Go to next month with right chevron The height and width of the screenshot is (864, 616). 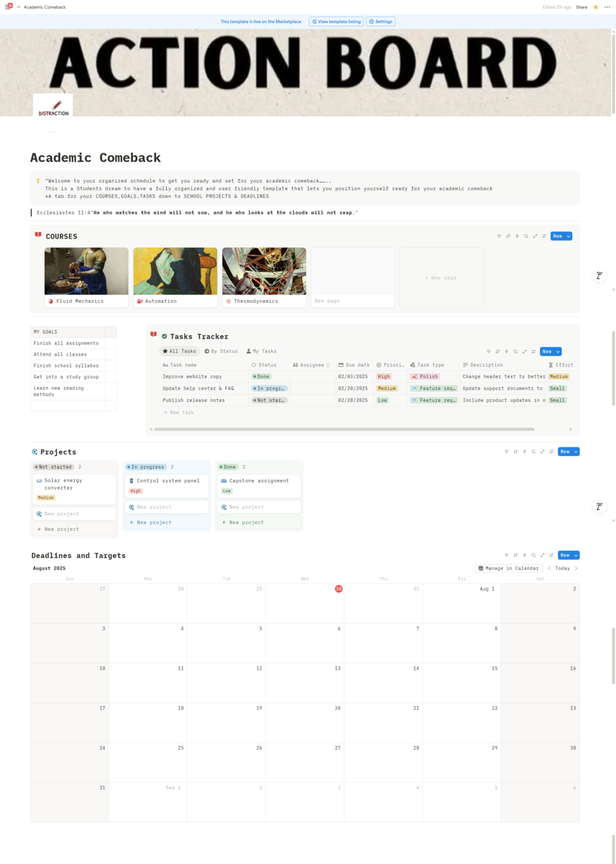(x=576, y=568)
